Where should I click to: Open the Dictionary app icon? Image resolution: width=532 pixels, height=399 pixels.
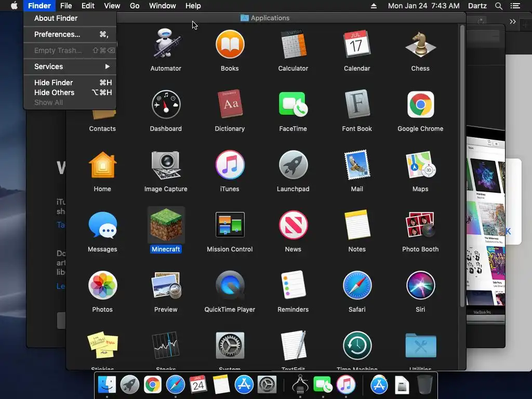pyautogui.click(x=230, y=104)
